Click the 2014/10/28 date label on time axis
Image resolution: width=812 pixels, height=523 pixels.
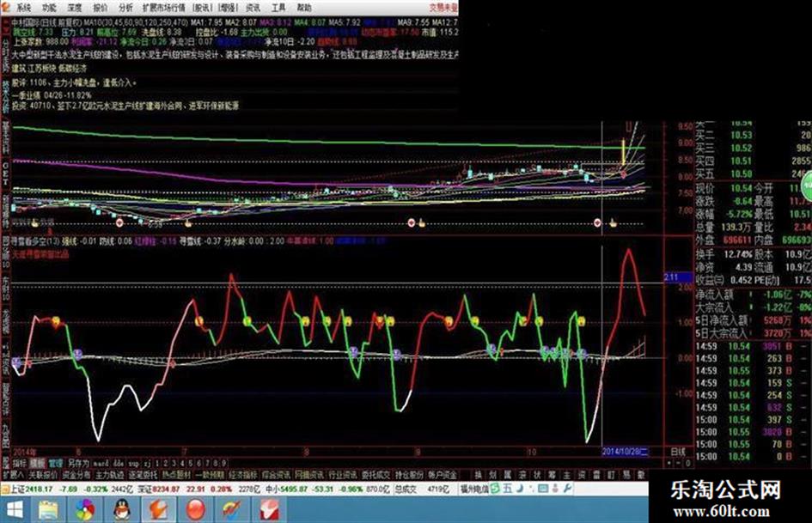coord(625,452)
